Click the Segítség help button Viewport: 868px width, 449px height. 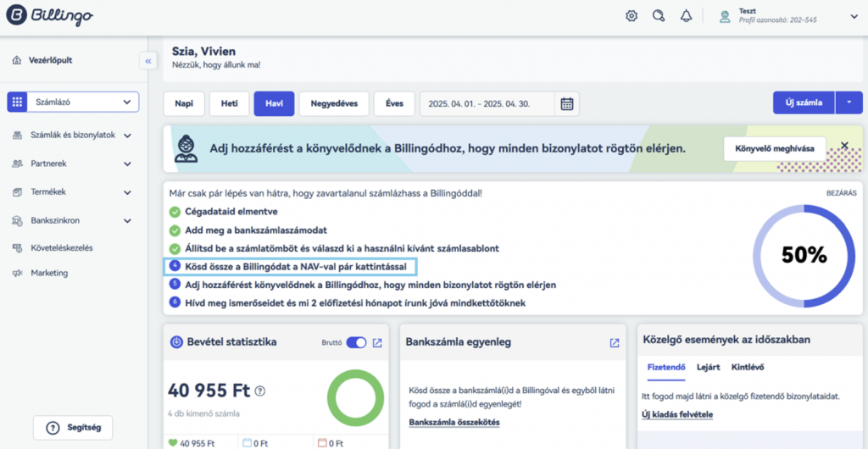coord(73,428)
